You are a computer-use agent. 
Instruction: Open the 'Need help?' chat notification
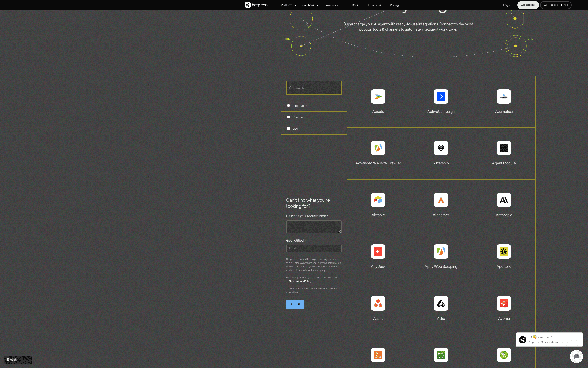[x=549, y=340]
